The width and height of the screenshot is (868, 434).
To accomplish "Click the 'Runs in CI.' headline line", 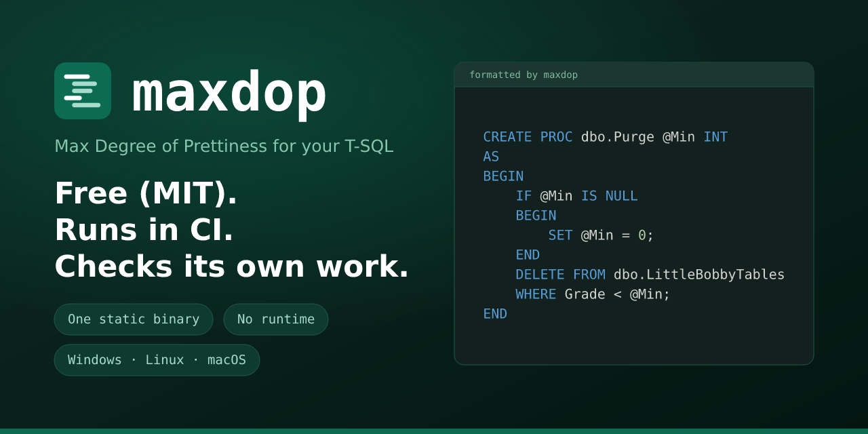I will [x=144, y=230].
